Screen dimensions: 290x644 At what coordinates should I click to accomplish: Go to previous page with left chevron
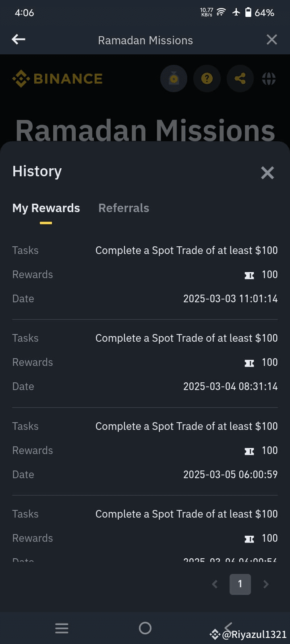[215, 584]
